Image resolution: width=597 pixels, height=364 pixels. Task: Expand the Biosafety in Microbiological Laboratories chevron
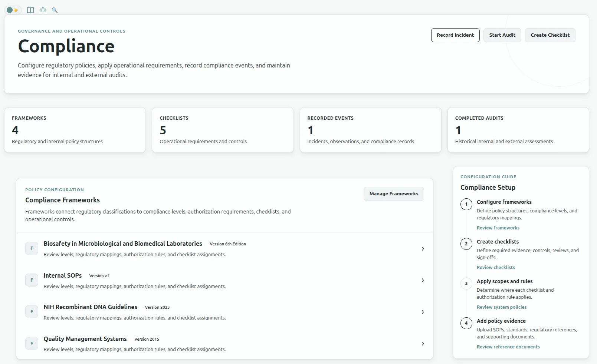[x=423, y=249]
